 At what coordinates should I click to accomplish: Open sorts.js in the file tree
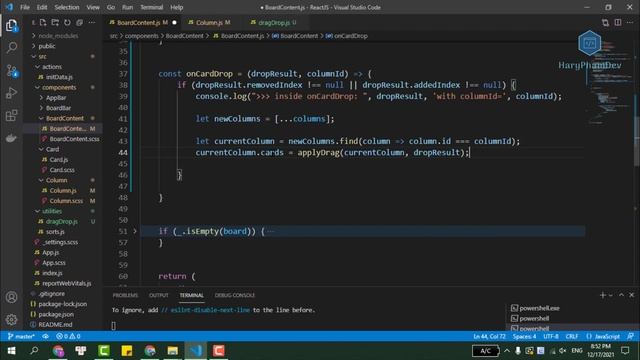pos(55,231)
